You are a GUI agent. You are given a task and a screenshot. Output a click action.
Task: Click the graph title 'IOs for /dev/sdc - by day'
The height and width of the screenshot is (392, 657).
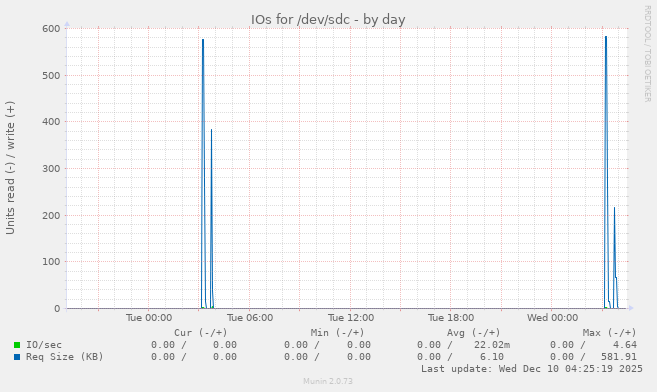click(x=328, y=20)
